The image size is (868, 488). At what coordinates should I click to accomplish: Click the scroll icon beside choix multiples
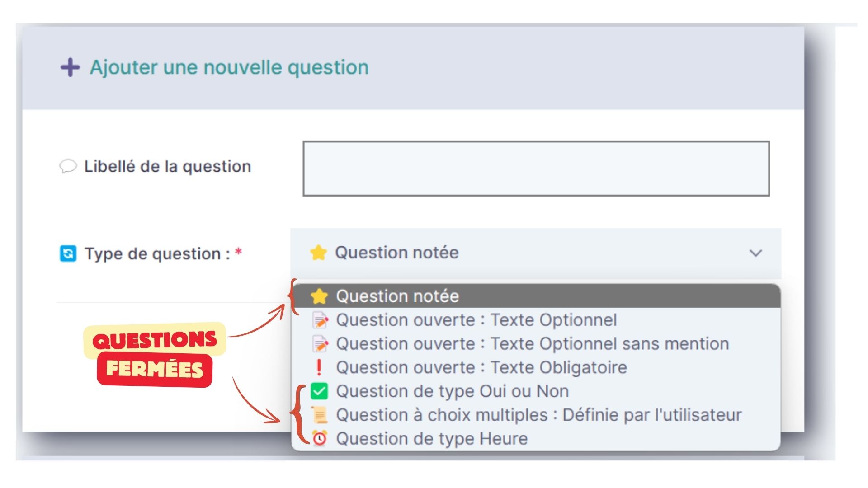click(x=319, y=415)
